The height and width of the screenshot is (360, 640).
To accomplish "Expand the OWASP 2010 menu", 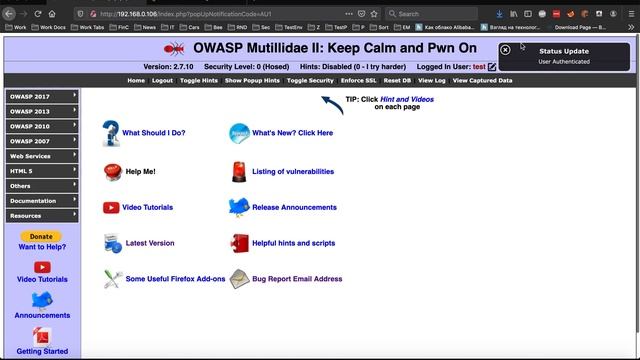I will coord(42,127).
